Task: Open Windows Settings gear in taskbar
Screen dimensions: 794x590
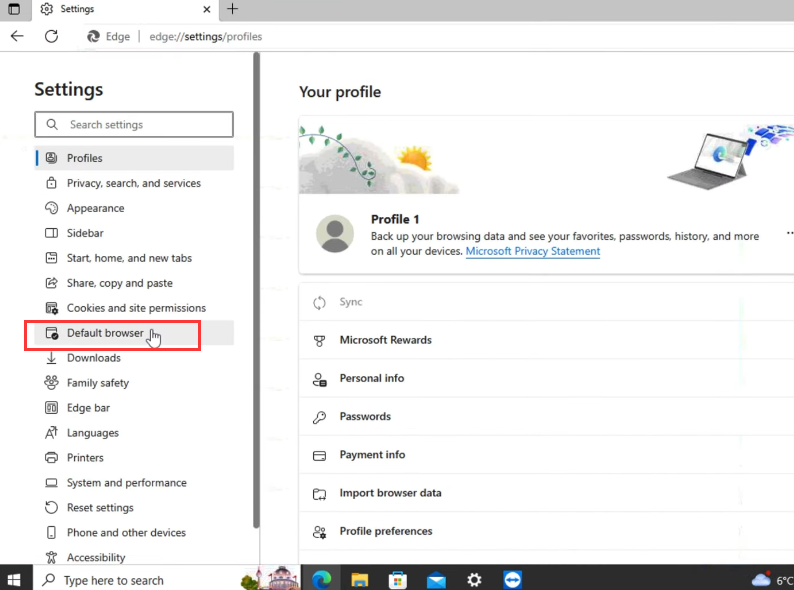Action: [474, 579]
